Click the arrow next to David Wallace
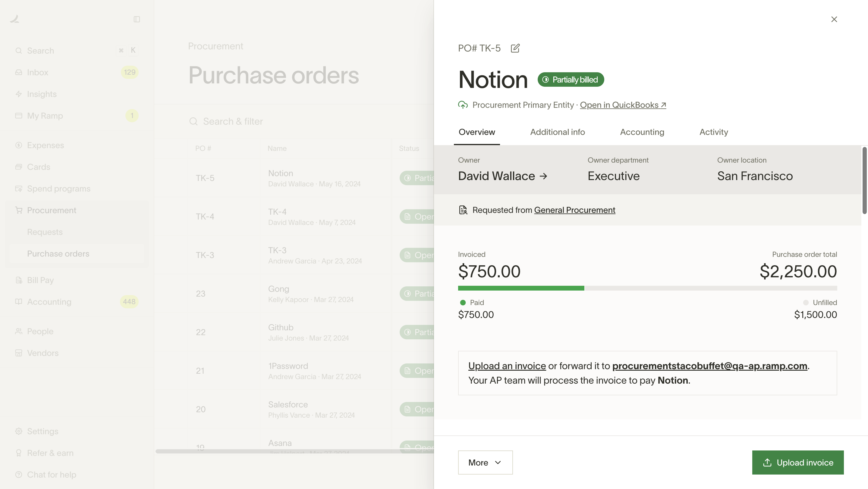The image size is (868, 489). [x=543, y=176]
